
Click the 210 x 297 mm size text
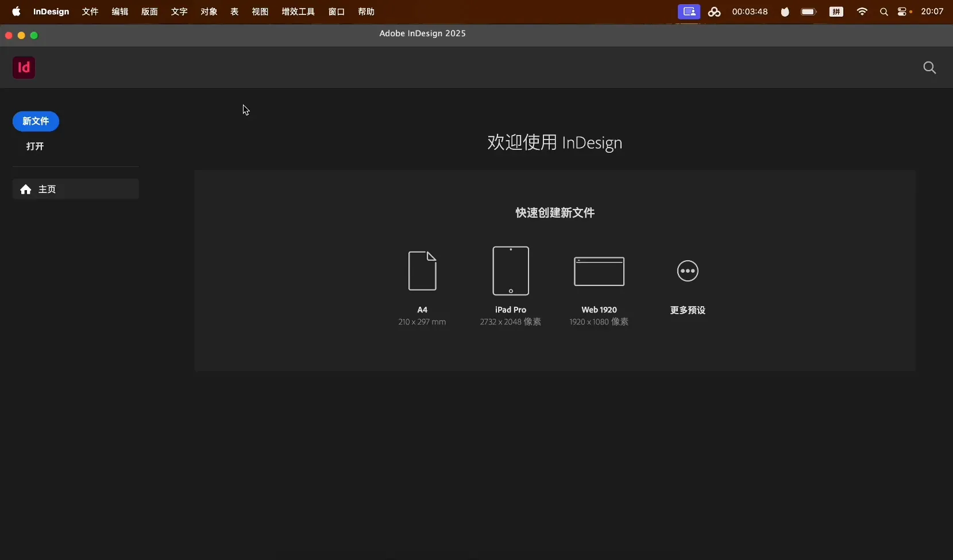point(422,322)
